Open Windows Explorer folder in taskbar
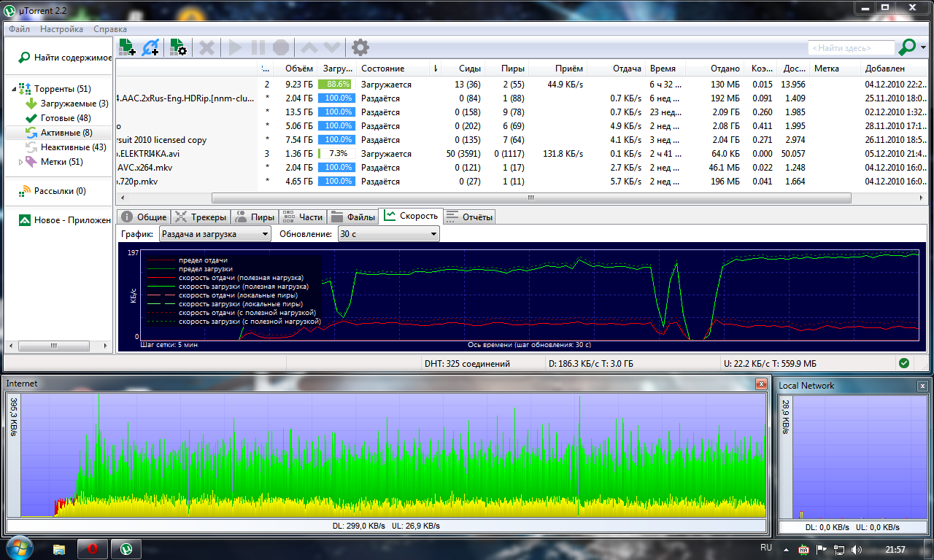The width and height of the screenshot is (934, 560). pos(58,548)
